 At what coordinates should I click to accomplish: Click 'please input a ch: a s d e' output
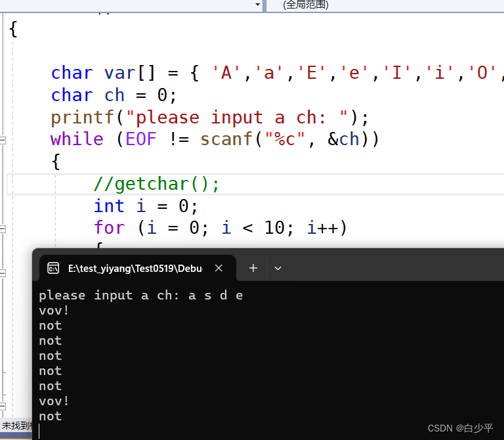[141, 296]
